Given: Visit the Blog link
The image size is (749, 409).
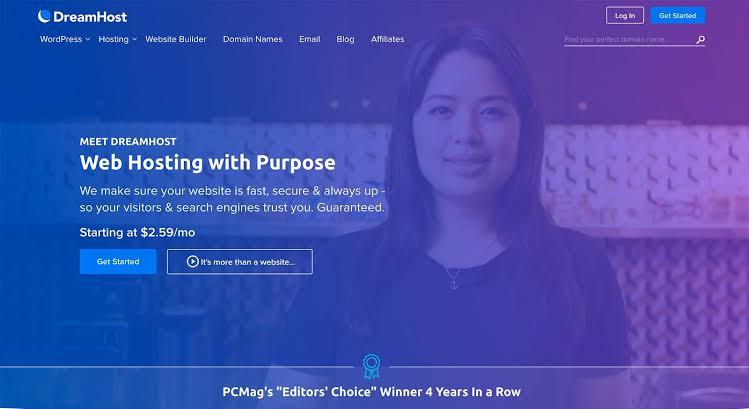Looking at the screenshot, I should coord(345,39).
